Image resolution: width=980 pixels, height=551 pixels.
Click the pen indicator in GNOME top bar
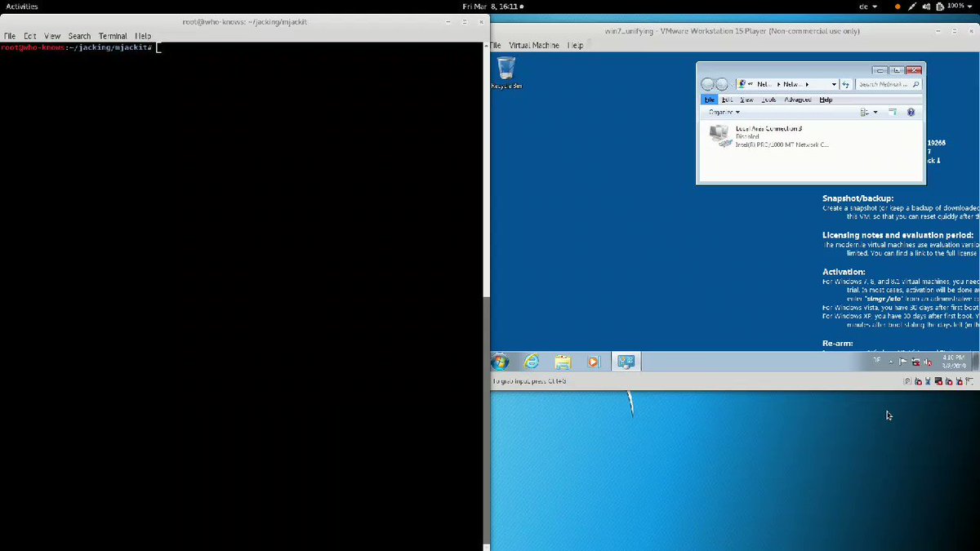pos(912,7)
